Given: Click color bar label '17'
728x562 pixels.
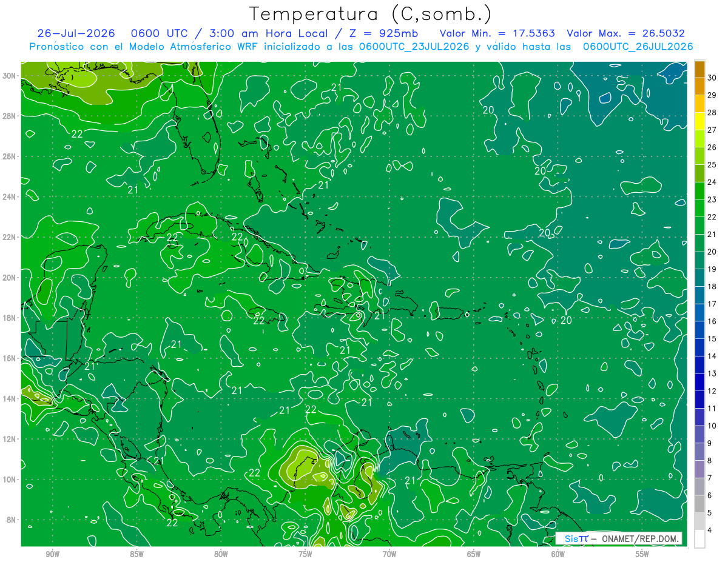Looking at the screenshot, I should [712, 304].
